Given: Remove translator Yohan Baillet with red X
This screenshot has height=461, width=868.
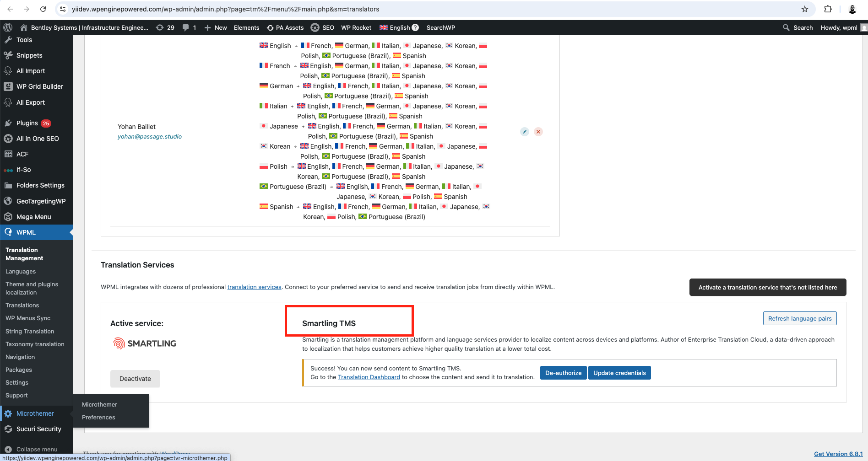Looking at the screenshot, I should (x=538, y=132).
